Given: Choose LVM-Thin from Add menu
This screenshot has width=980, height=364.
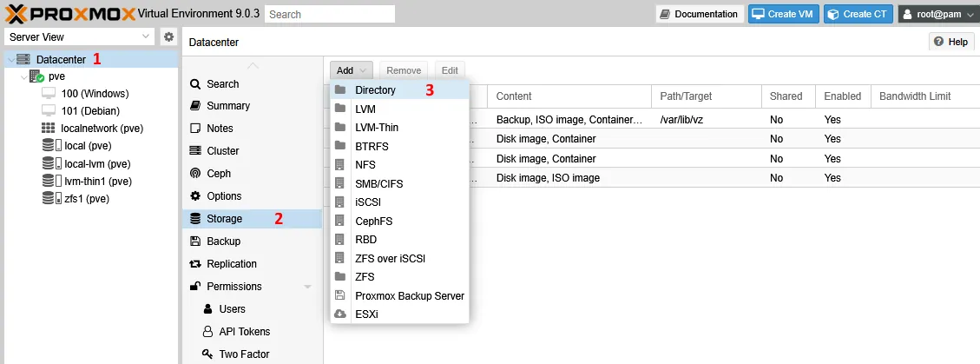Looking at the screenshot, I should click(x=399, y=128).
